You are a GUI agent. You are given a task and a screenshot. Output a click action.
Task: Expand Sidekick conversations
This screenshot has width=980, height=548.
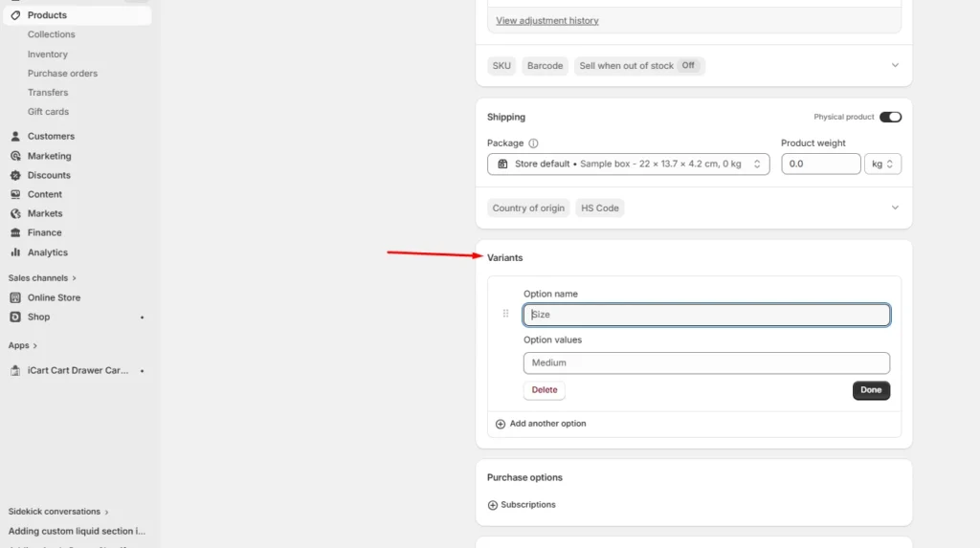[x=58, y=512]
